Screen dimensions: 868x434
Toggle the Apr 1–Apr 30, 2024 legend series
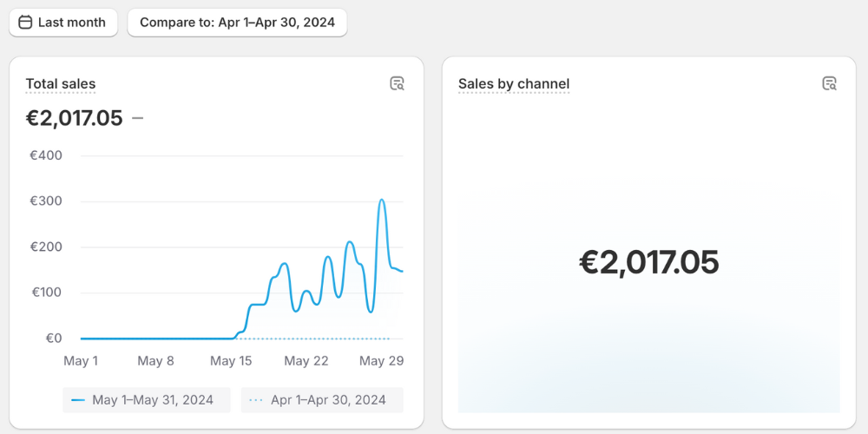point(322,400)
